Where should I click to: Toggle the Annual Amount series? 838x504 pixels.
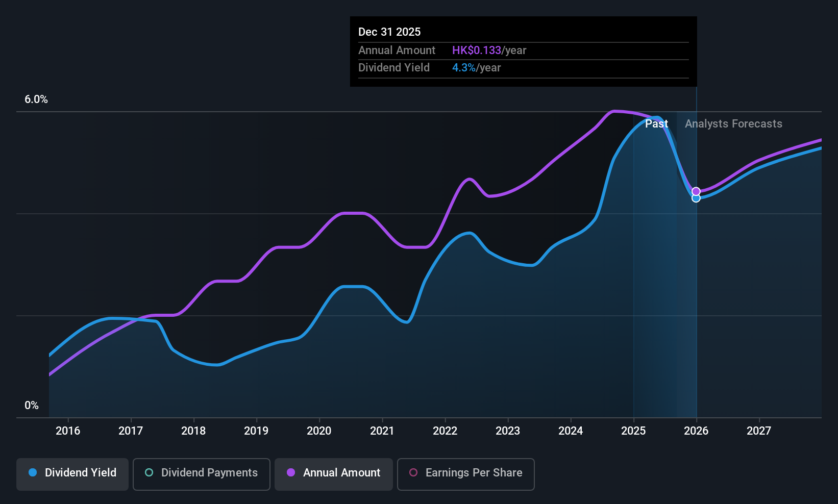pyautogui.click(x=334, y=474)
